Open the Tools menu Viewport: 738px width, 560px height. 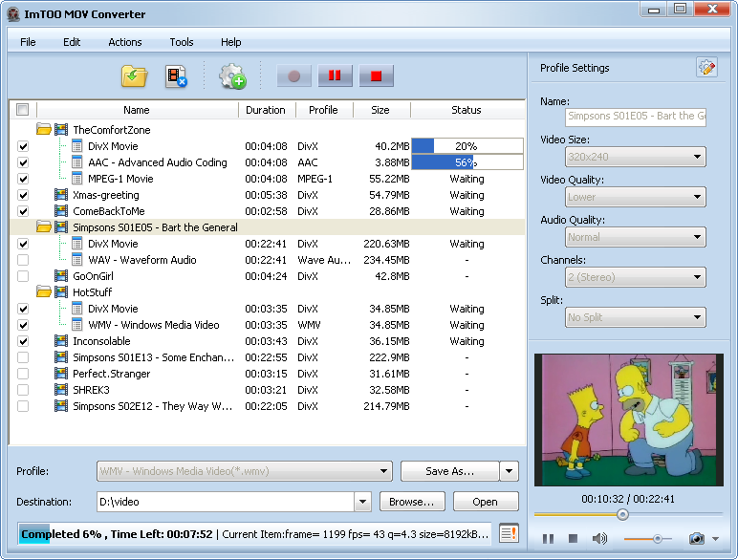(x=182, y=42)
